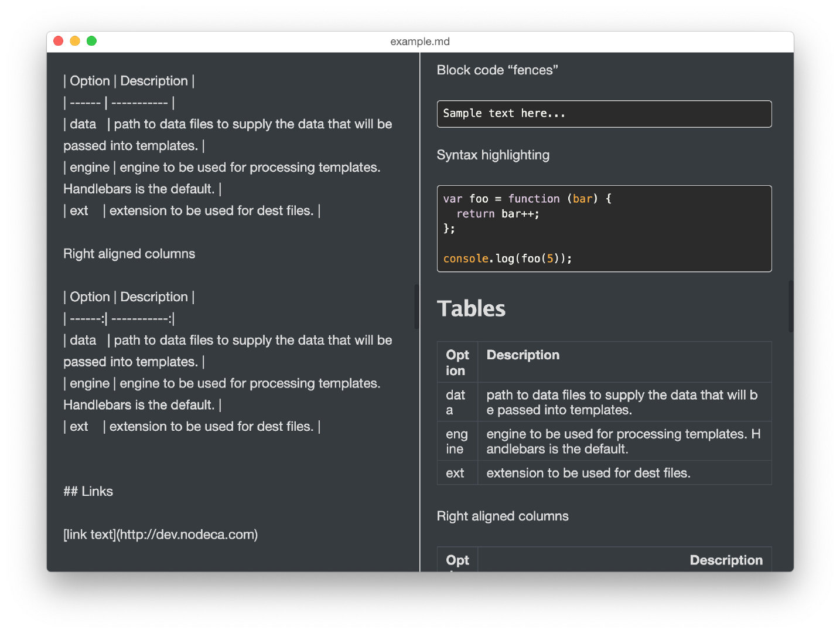
Task: Click the yellow minimize window button
Action: 75,41
